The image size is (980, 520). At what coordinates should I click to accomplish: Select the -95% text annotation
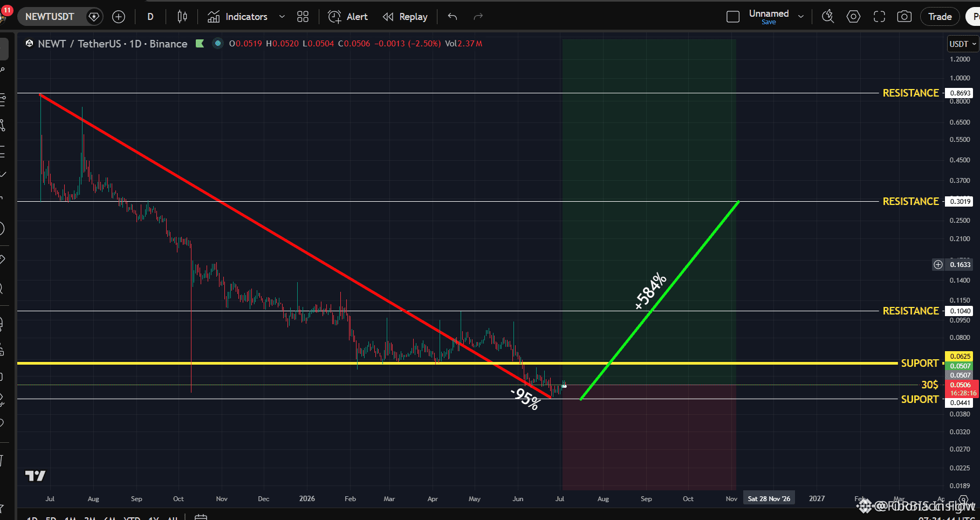[525, 399]
